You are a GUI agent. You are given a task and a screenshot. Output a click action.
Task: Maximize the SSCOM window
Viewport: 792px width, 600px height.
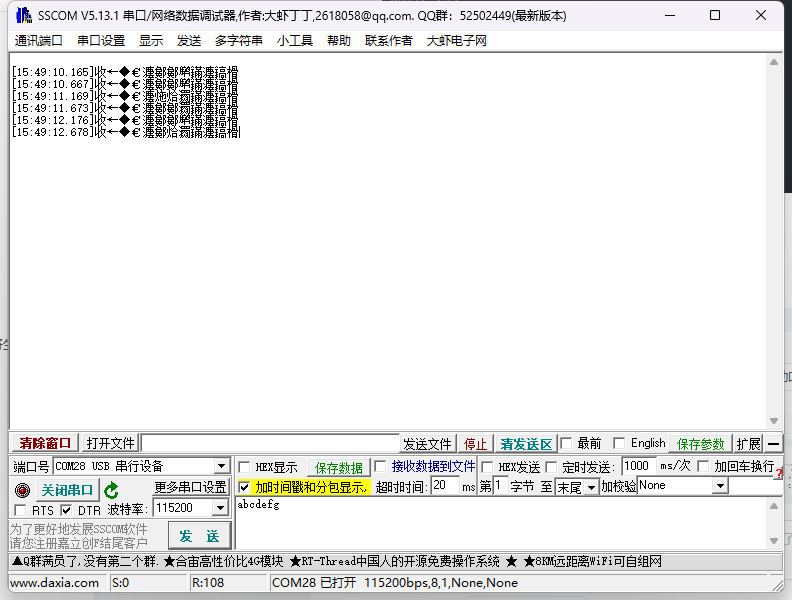pyautogui.click(x=715, y=15)
